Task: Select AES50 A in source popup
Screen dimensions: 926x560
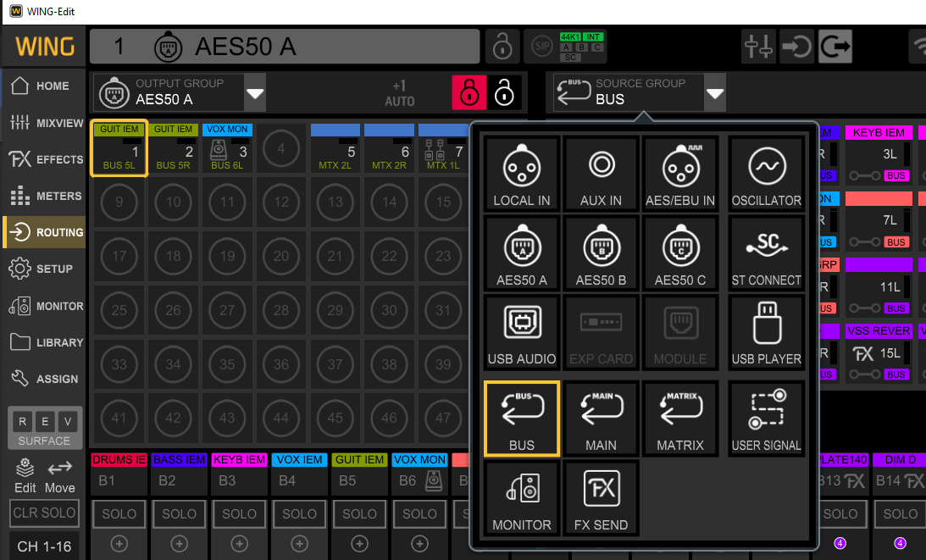Action: click(522, 252)
